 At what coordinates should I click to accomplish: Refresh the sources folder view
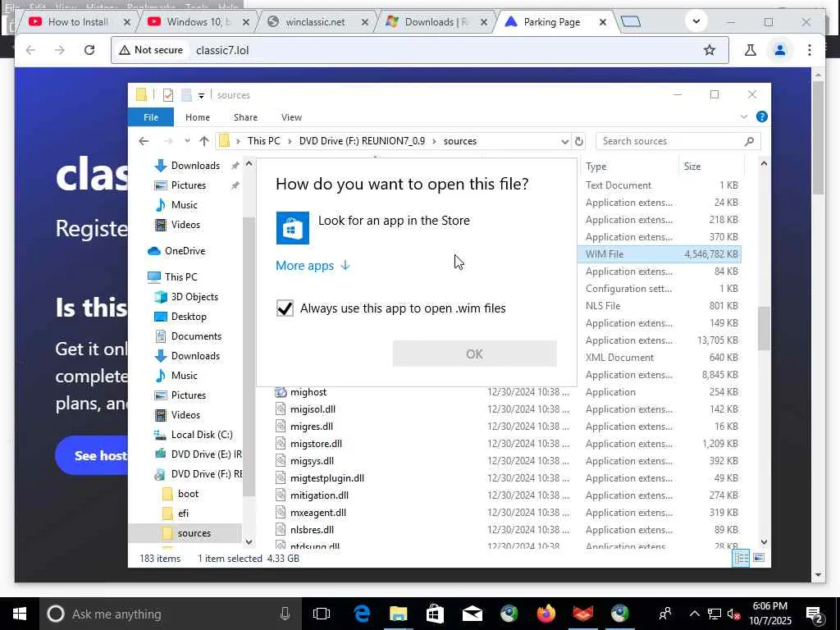[579, 141]
